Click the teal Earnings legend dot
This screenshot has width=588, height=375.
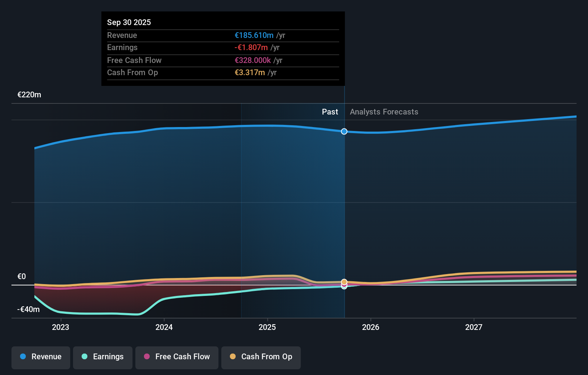(x=84, y=357)
